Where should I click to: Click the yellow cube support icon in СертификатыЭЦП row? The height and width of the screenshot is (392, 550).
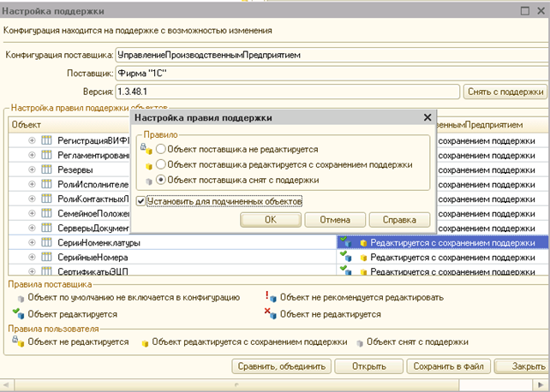363,271
